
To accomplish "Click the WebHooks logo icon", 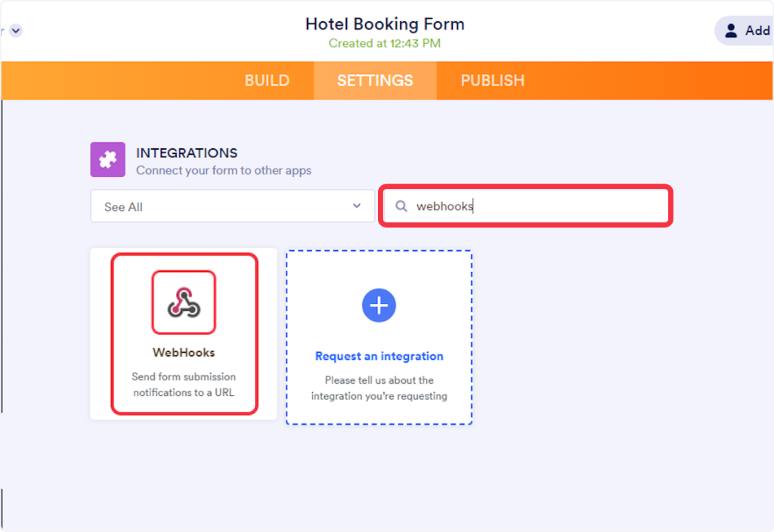I will pos(184,302).
